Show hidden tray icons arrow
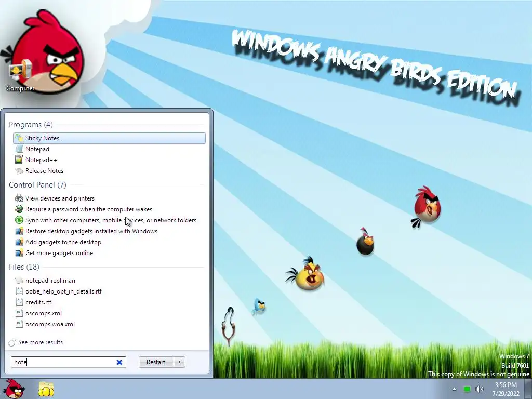Viewport: 532px width, 399px height. [x=454, y=389]
